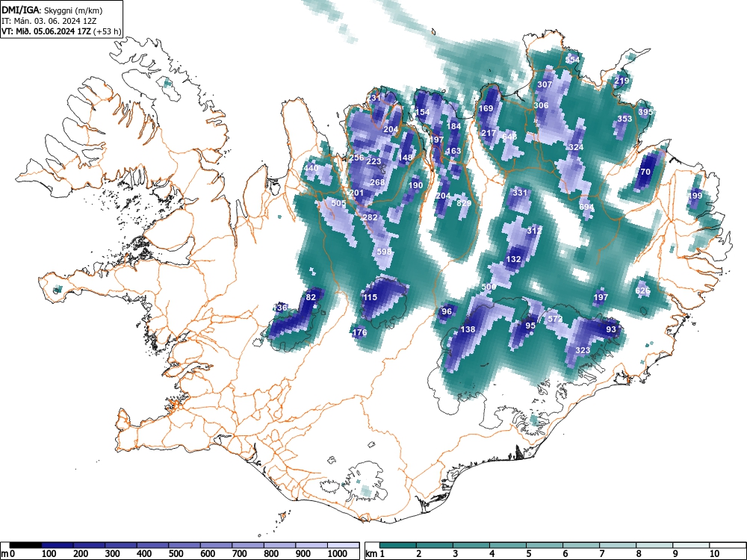Click the visibility value '96' on the map
Image resolution: width=747 pixels, height=560 pixels.
click(x=447, y=311)
